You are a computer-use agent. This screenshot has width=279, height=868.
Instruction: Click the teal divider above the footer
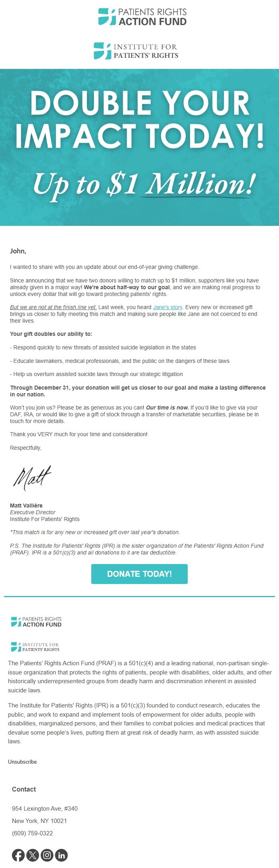pos(139,596)
